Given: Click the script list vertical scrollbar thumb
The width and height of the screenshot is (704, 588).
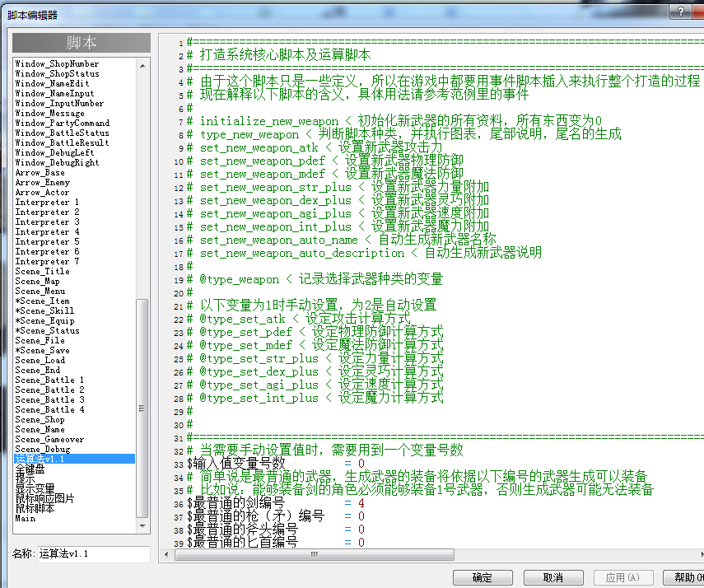Looking at the screenshot, I should tap(142, 408).
